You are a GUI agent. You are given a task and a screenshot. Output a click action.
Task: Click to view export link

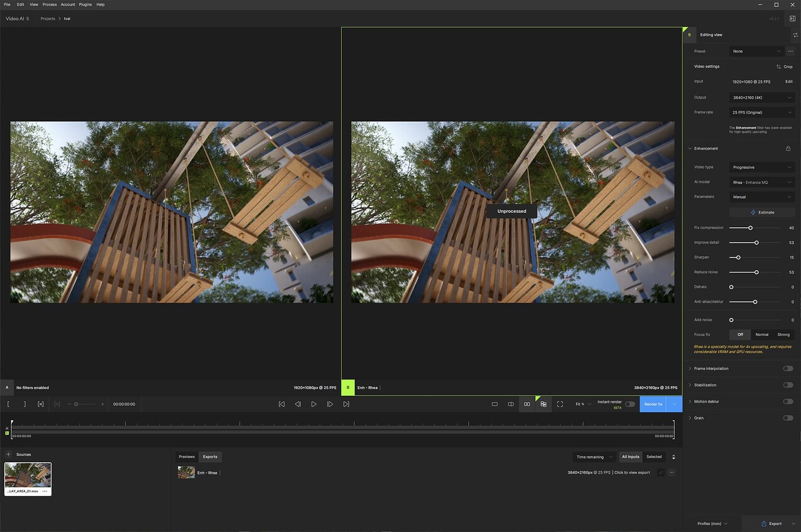632,472
